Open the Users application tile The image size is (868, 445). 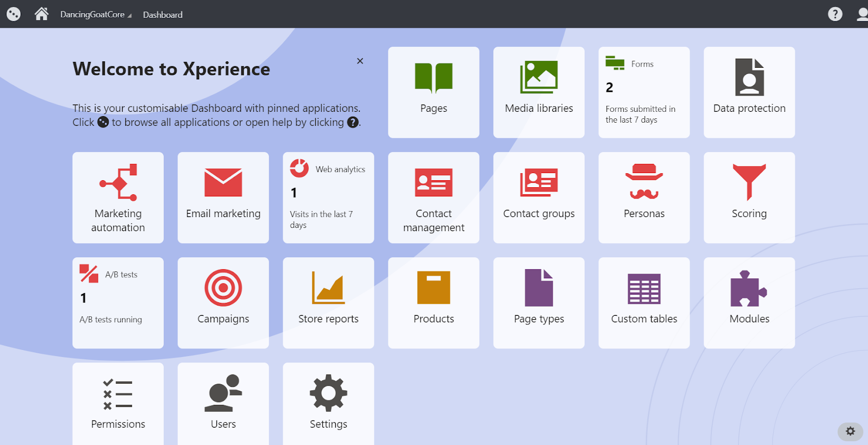point(223,404)
